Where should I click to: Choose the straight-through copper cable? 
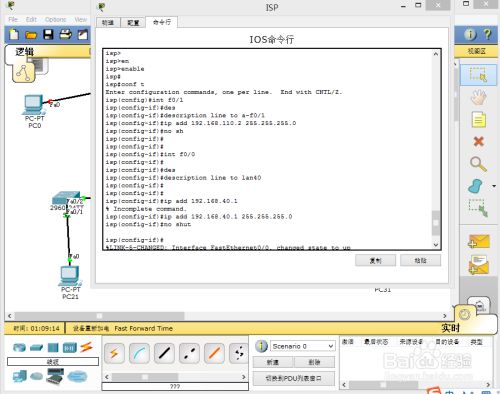164,353
